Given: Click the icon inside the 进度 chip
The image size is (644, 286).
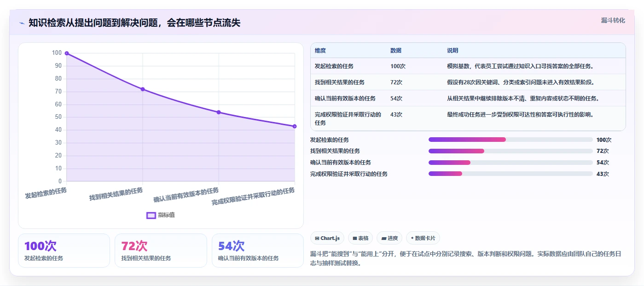Looking at the screenshot, I should click(383, 239).
